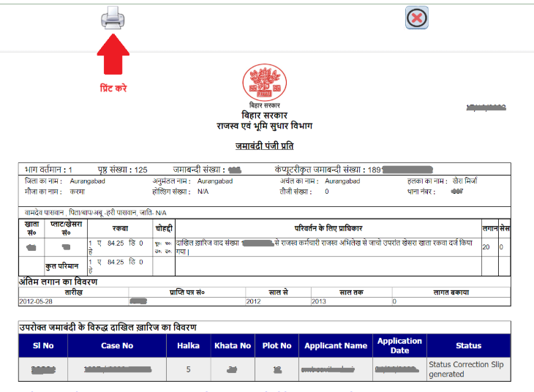Click the 'Case No' column header
The image size is (534, 392).
tap(117, 345)
